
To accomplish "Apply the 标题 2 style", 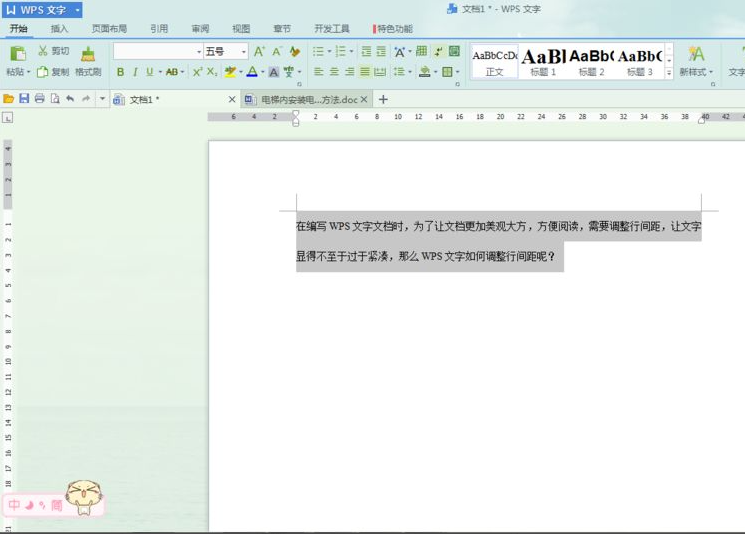I will pos(592,62).
